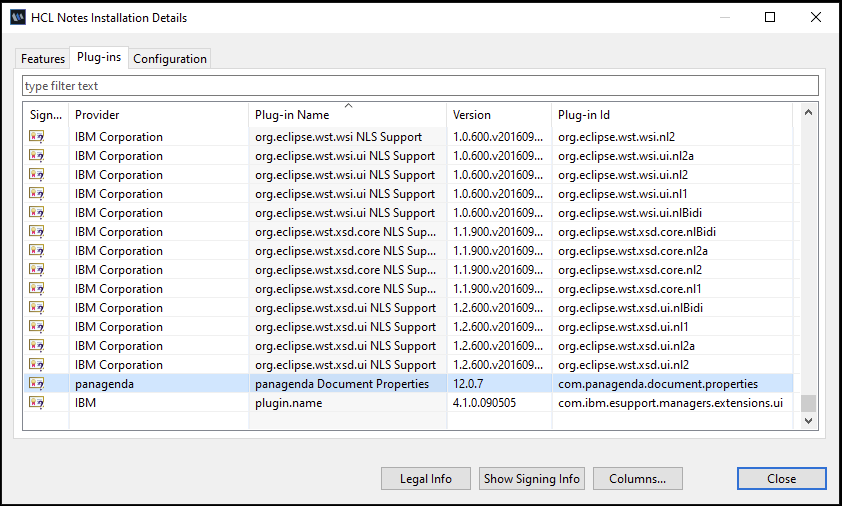
Task: Click scrollbar down arrow in plug-in list
Action: click(808, 421)
